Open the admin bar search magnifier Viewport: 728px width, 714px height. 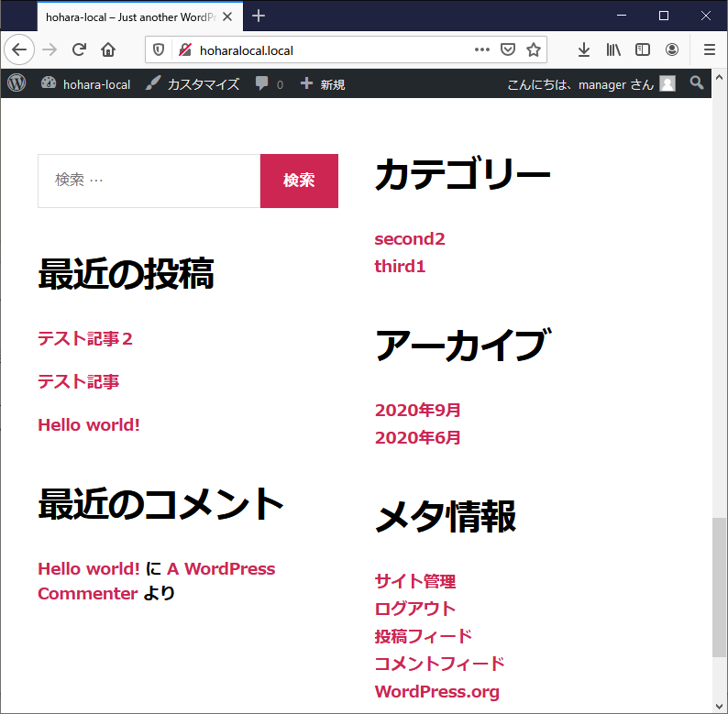[x=697, y=83]
